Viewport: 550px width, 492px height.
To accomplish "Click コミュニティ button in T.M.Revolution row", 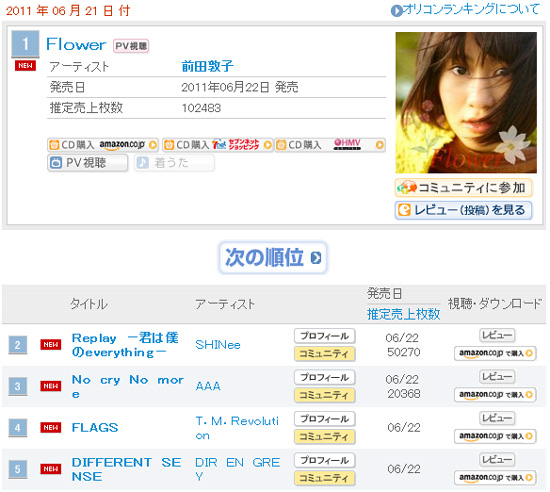I will [x=325, y=437].
